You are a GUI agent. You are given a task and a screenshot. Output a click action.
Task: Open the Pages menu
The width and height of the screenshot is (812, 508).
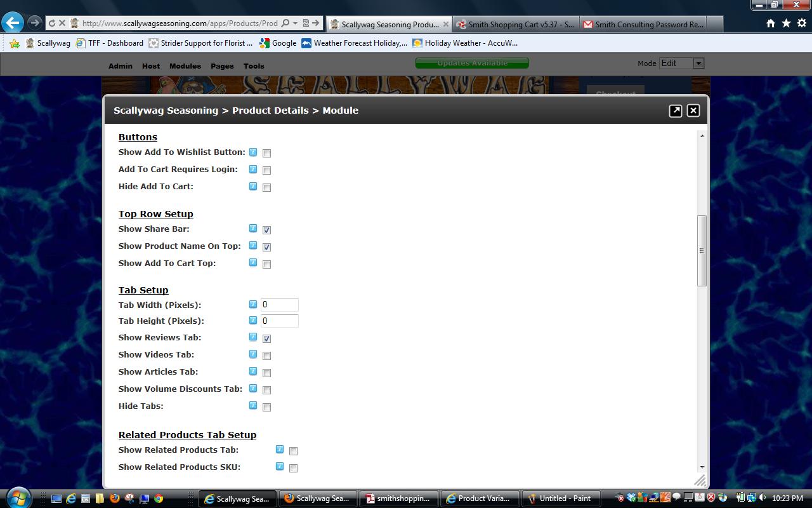pyautogui.click(x=222, y=66)
